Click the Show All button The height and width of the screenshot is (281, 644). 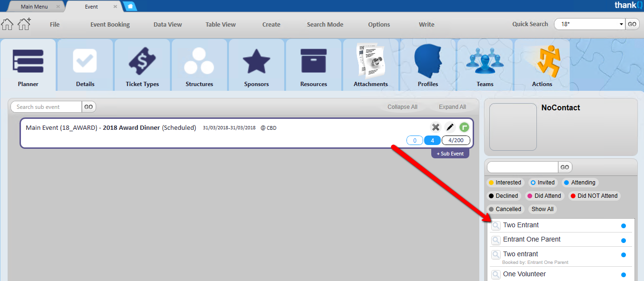542,209
